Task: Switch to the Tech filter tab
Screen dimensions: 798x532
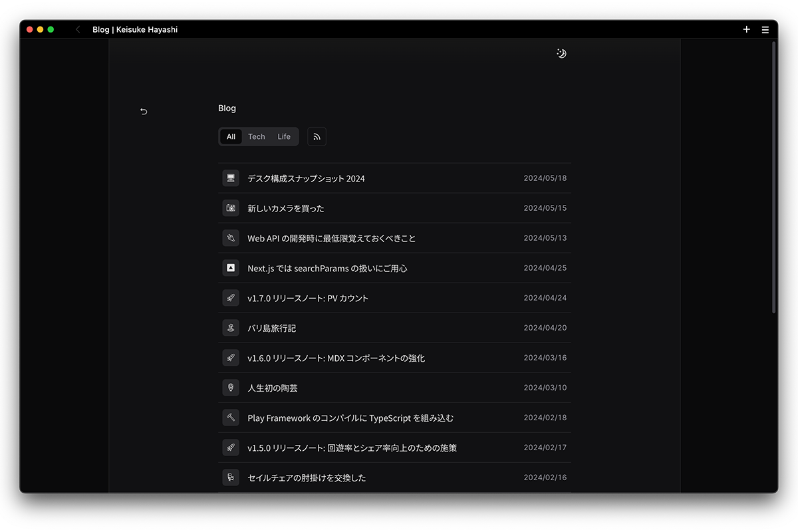Action: coord(257,136)
